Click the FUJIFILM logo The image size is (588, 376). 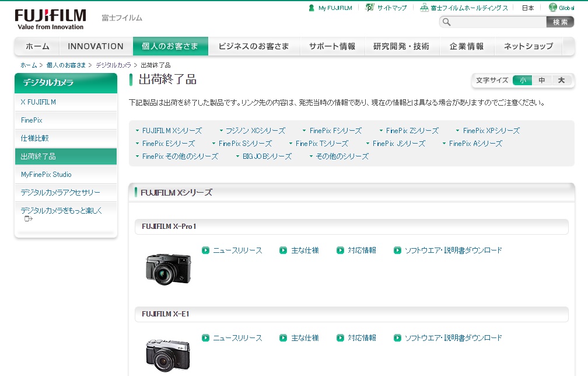tap(50, 19)
